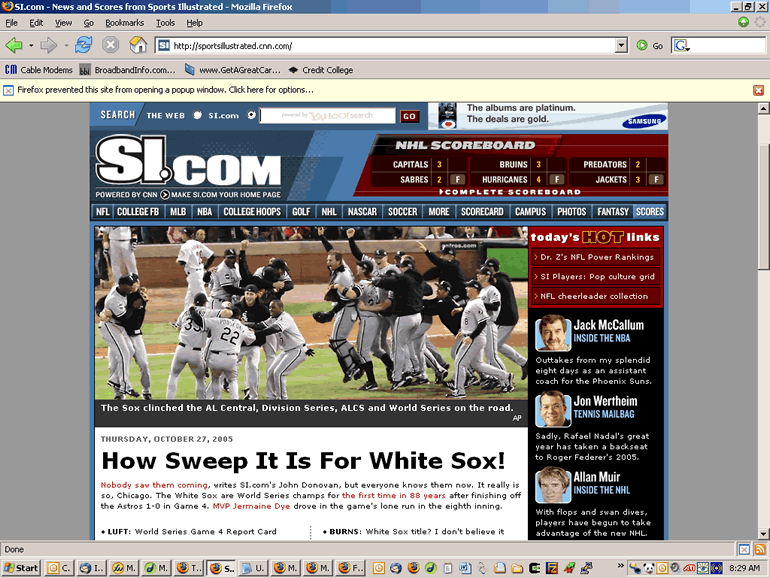Viewport: 770px width, 578px height.
Task: Launch FileZilla from quick launch icon
Action: (x=552, y=568)
